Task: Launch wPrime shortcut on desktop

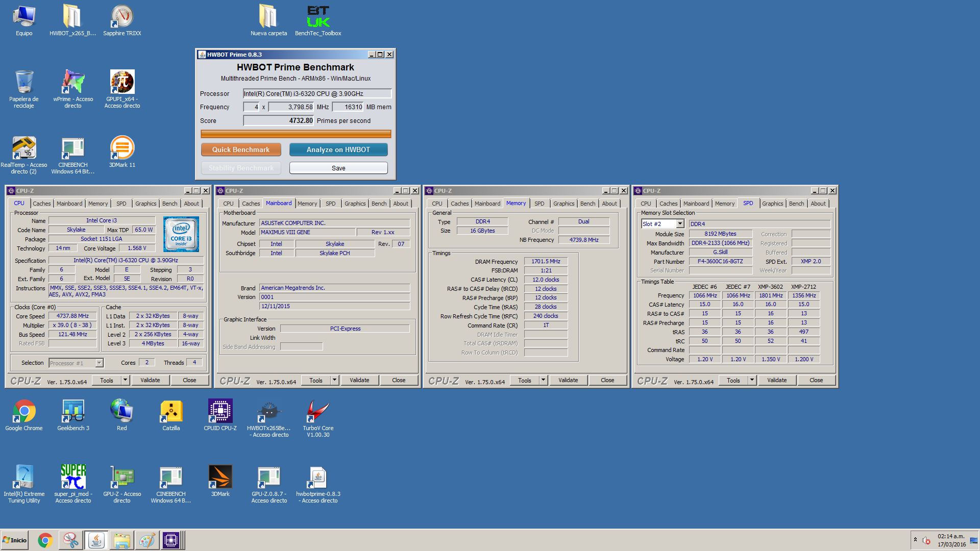Action: 73,89
